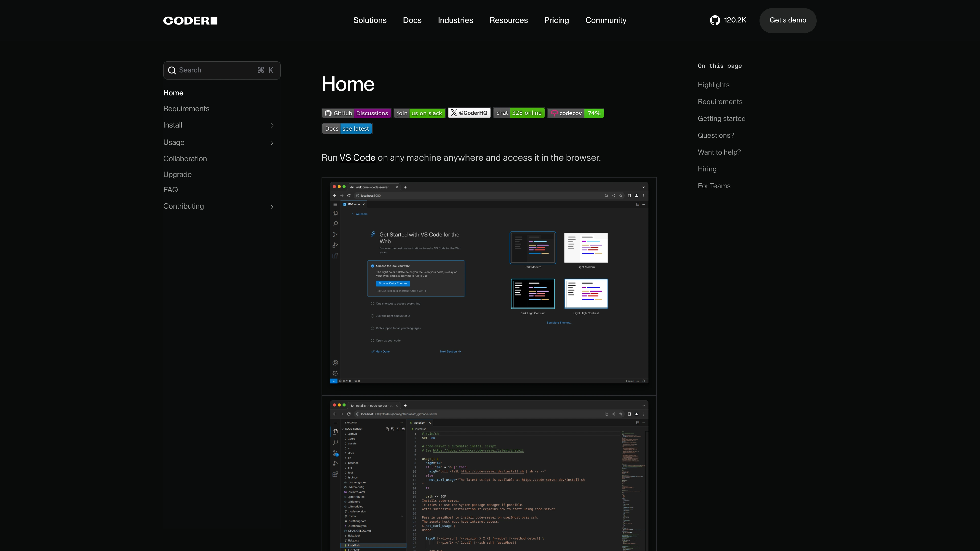Select Home in the left sidebar
Viewport: 980px width, 551px height.
(x=173, y=93)
